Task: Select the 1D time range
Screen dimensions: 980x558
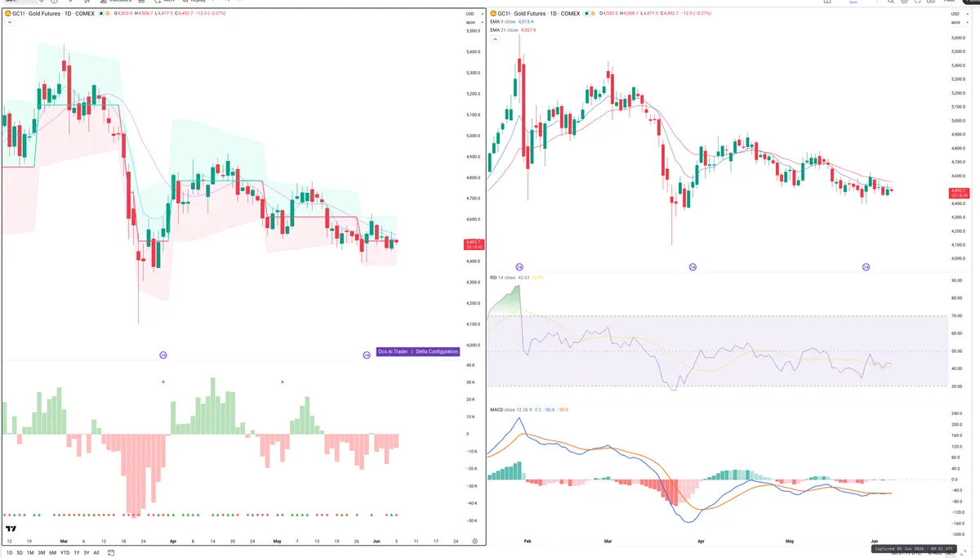Action: pos(8,552)
